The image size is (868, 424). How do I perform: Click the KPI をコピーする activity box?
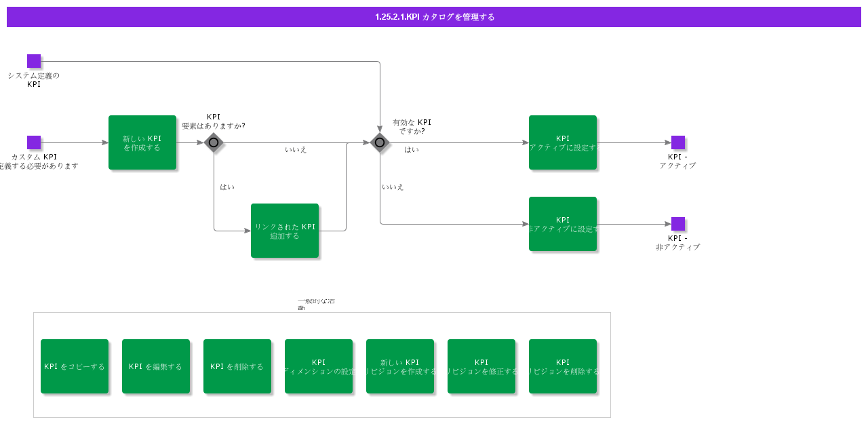(75, 366)
